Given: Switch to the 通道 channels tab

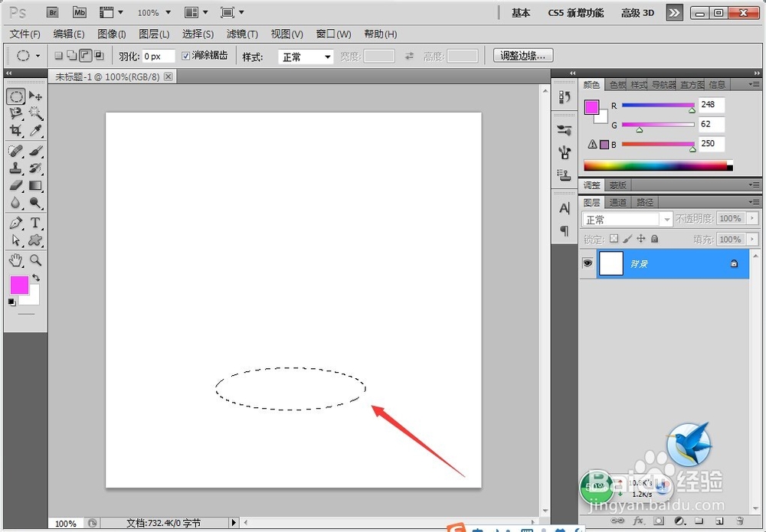Looking at the screenshot, I should point(617,202).
